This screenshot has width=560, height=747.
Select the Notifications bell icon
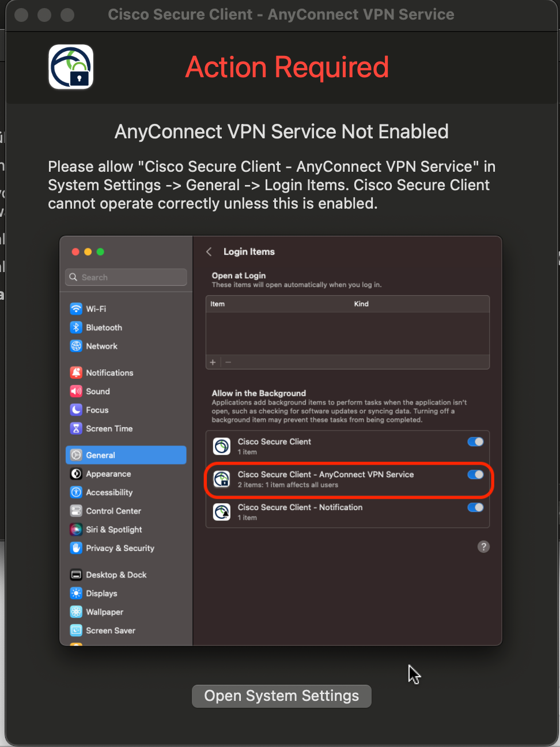tap(76, 373)
